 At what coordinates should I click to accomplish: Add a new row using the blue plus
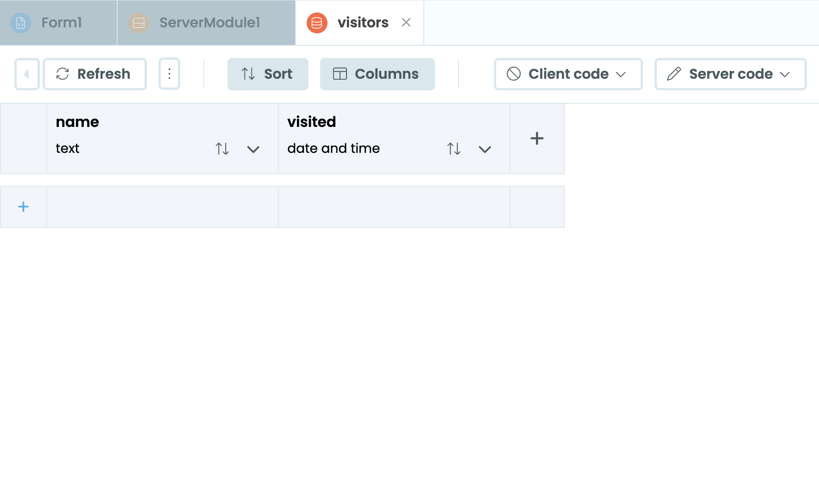click(x=23, y=207)
